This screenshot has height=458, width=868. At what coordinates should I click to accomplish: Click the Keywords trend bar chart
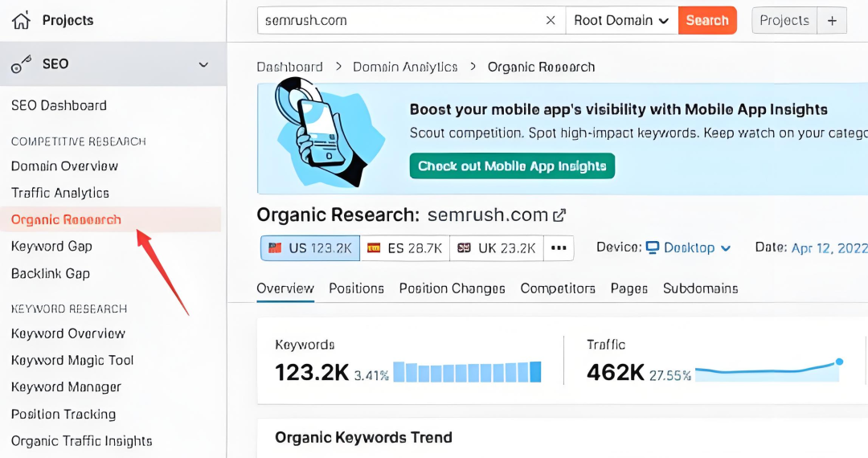point(467,372)
